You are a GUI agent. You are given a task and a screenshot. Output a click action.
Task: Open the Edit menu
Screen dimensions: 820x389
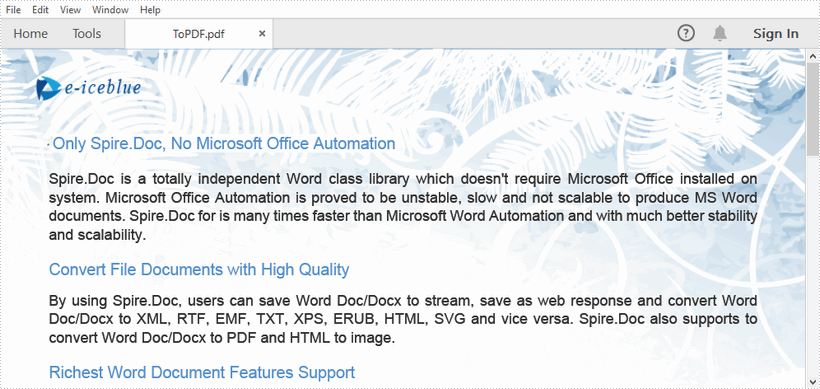click(40, 10)
